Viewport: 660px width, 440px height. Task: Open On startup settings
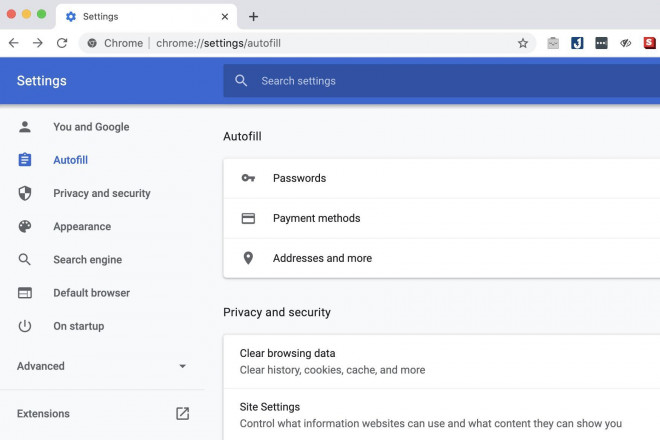(x=78, y=326)
